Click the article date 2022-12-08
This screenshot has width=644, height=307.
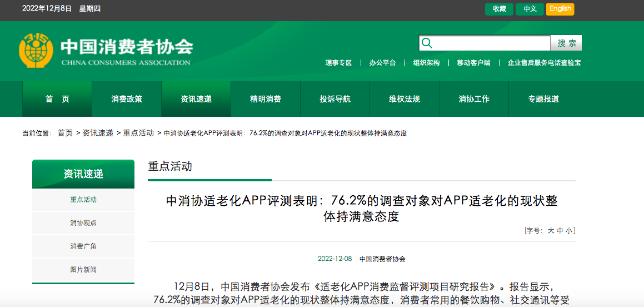pos(335,259)
